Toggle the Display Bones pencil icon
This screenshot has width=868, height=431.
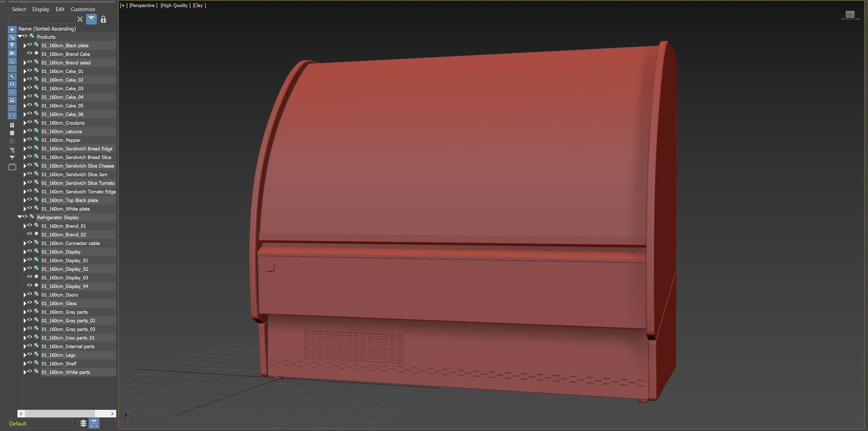click(12, 92)
